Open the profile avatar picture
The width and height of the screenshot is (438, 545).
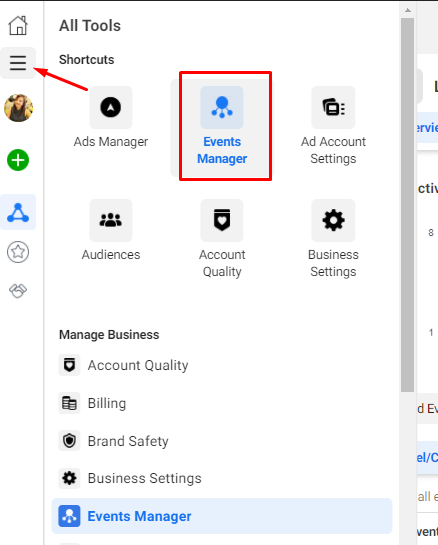[18, 108]
